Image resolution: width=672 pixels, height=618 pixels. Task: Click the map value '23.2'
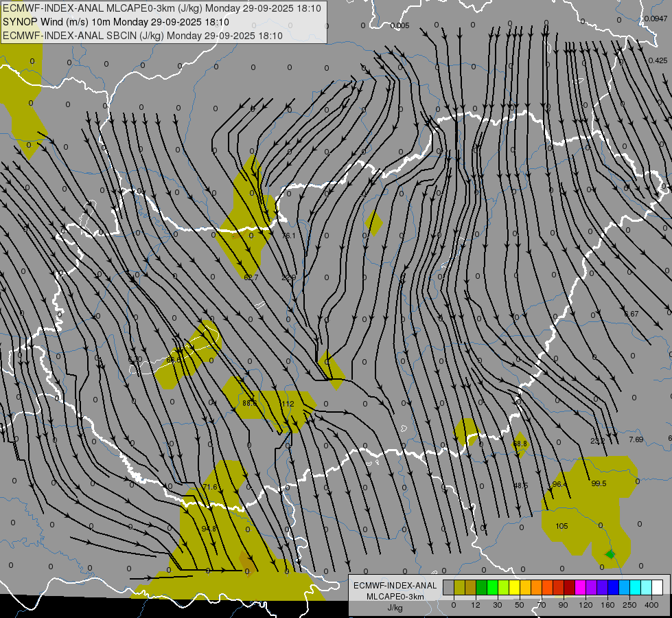(597, 440)
